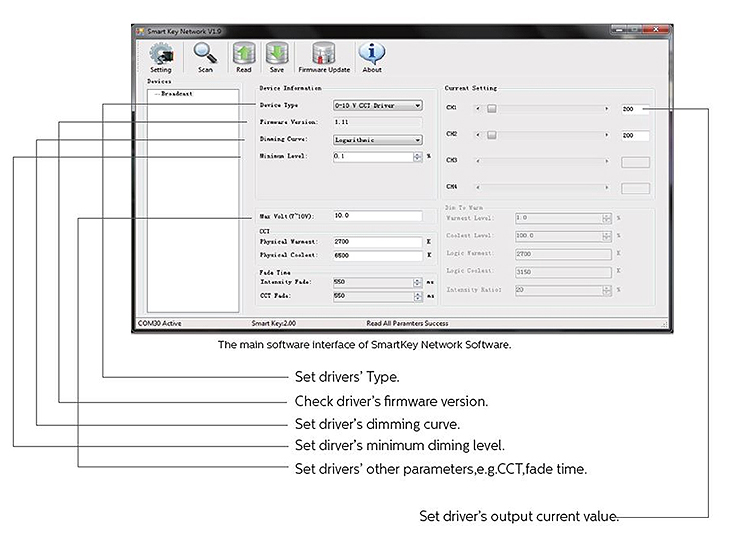The height and width of the screenshot is (547, 730).
Task: Adjust Intensity Fade spinner arrows
Action: tap(418, 282)
